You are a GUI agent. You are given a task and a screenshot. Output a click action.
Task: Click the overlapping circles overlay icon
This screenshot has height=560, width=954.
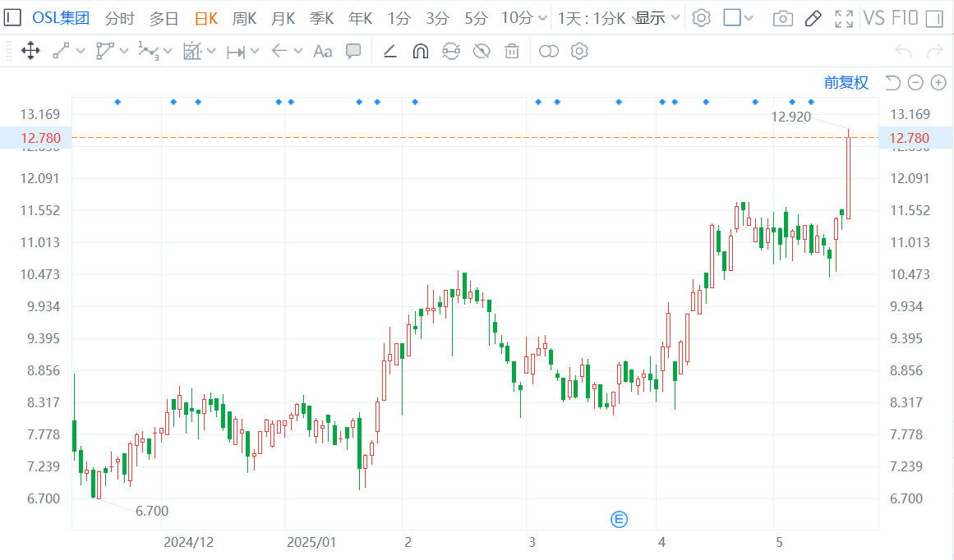coord(549,51)
